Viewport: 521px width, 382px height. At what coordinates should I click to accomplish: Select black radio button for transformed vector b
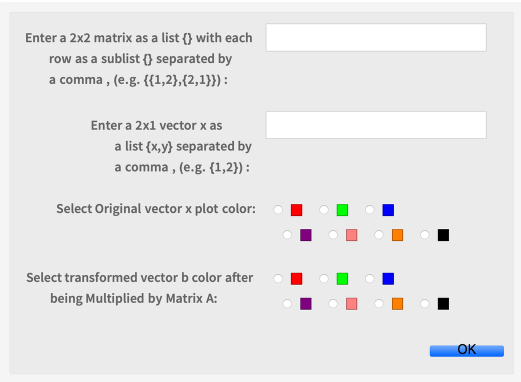point(424,303)
